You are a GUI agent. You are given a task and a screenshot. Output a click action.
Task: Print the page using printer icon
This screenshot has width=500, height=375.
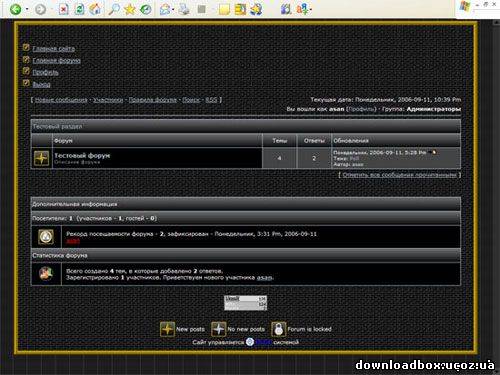pos(184,9)
